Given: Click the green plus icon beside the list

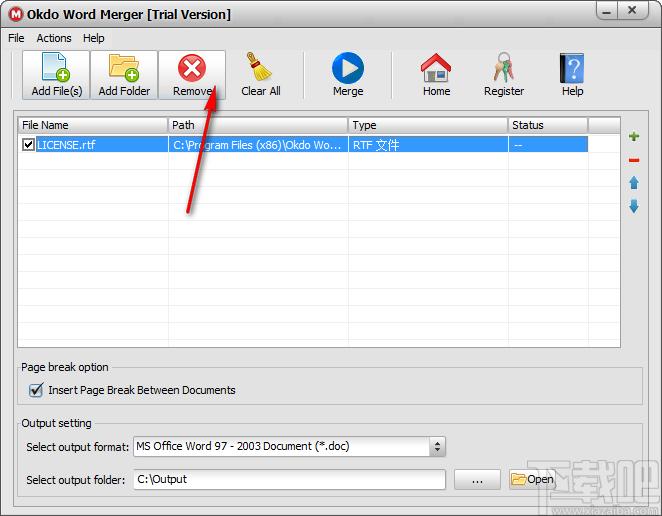Looking at the screenshot, I should 633,137.
